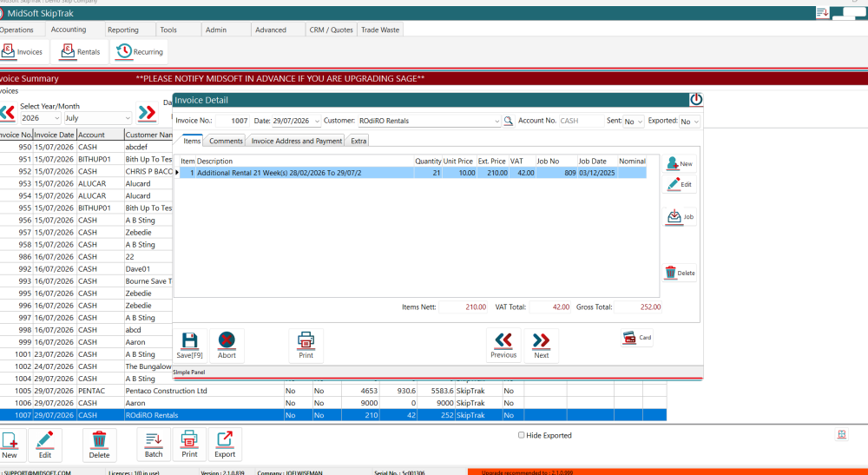Create New invoice in bottom toolbar

10,445
